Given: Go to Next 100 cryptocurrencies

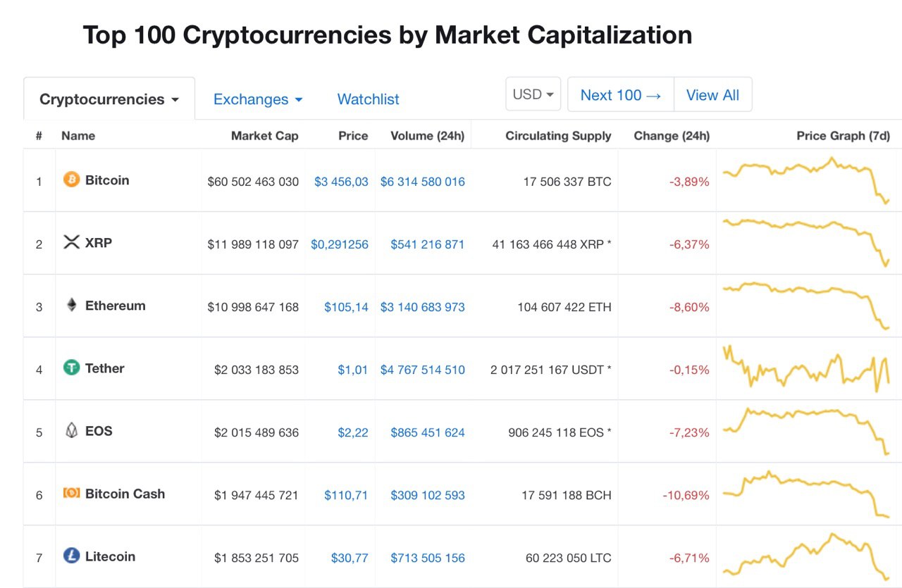Looking at the screenshot, I should coord(620,95).
